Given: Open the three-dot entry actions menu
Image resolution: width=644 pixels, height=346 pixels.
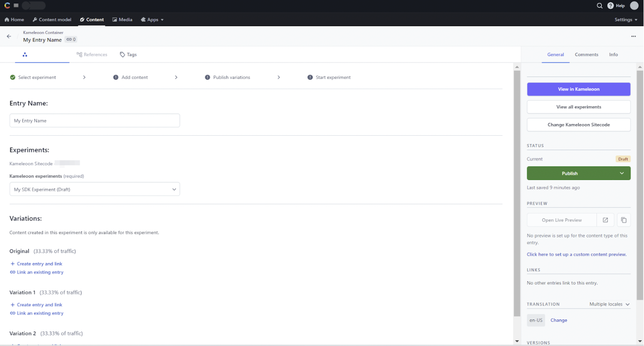Looking at the screenshot, I should (x=633, y=36).
